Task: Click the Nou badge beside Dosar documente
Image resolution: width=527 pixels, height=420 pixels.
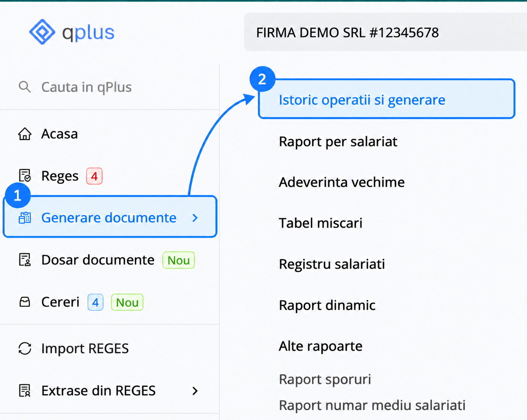Action: coord(178,260)
